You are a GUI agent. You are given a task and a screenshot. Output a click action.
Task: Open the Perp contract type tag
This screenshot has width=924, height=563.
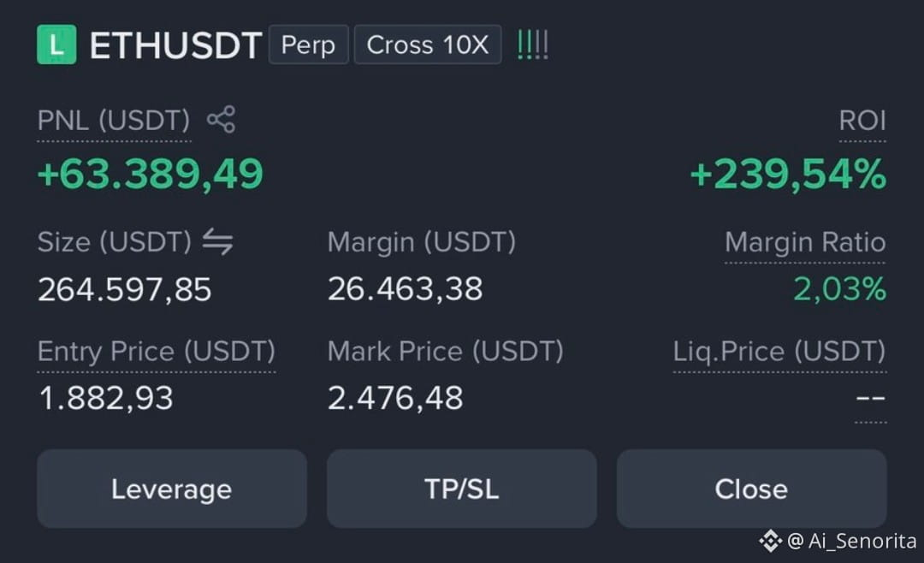(x=308, y=44)
